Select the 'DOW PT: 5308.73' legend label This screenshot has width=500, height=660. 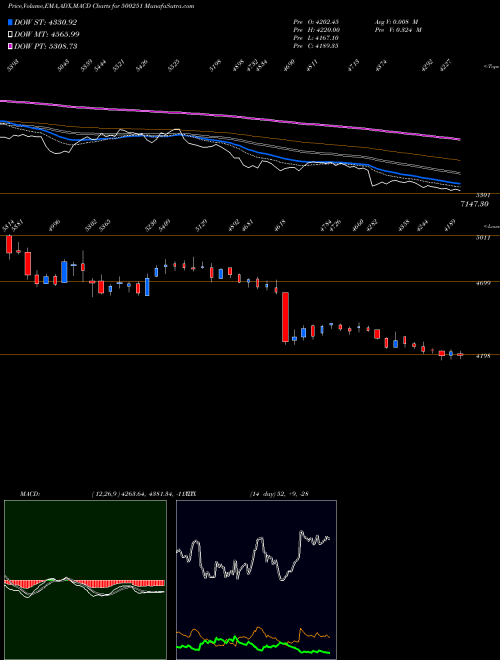(45, 46)
